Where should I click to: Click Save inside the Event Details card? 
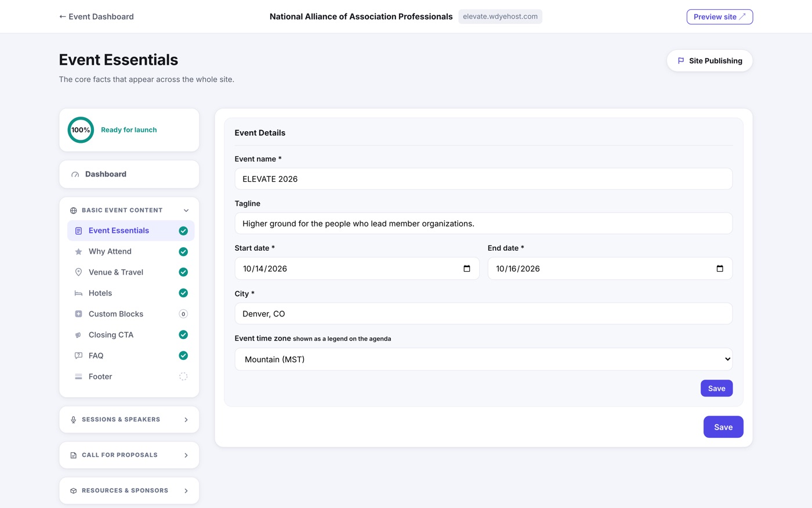point(716,388)
